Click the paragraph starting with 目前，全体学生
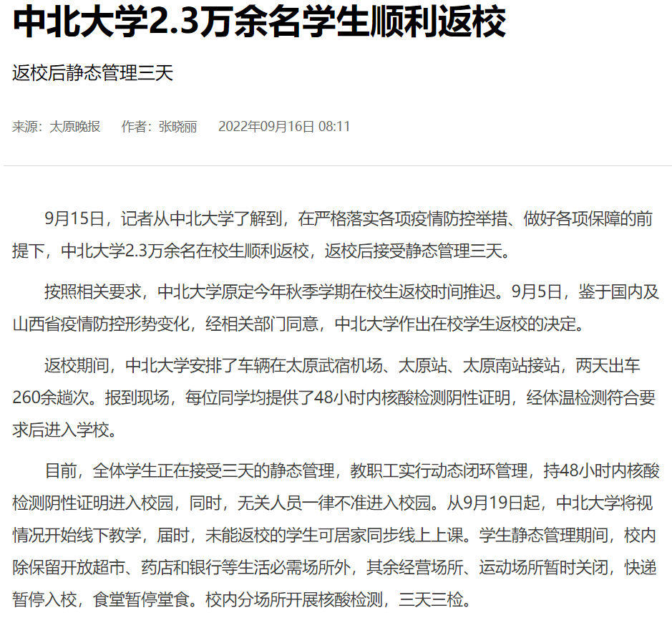This screenshot has width=672, height=623. [336, 535]
